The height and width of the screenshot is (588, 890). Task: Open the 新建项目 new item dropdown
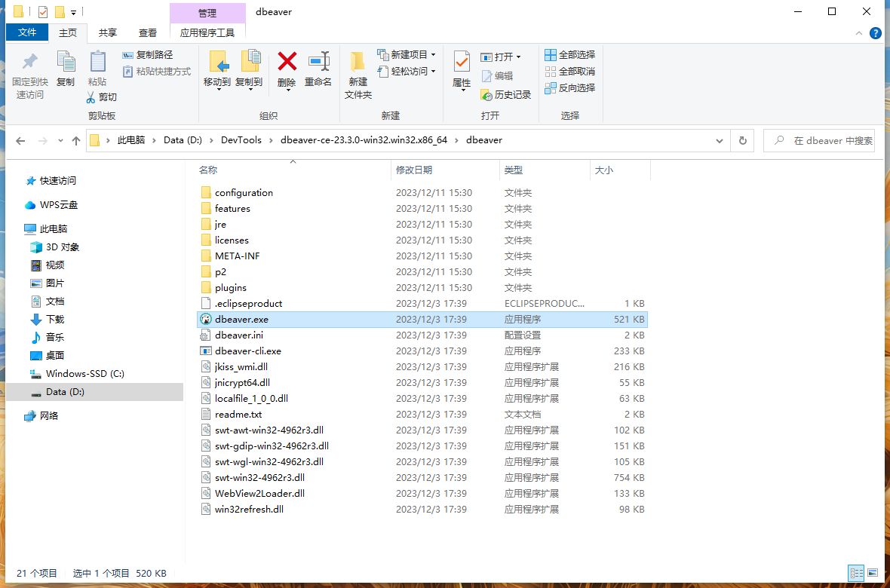[x=407, y=55]
